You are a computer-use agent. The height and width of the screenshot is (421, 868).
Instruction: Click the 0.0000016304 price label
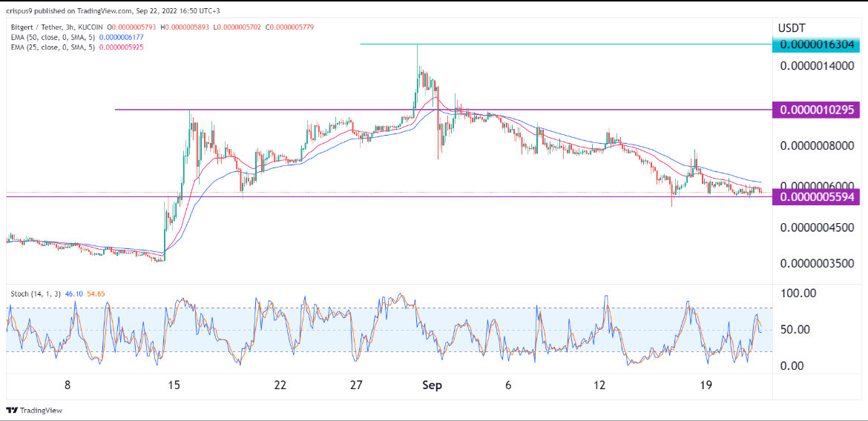pyautogui.click(x=817, y=45)
